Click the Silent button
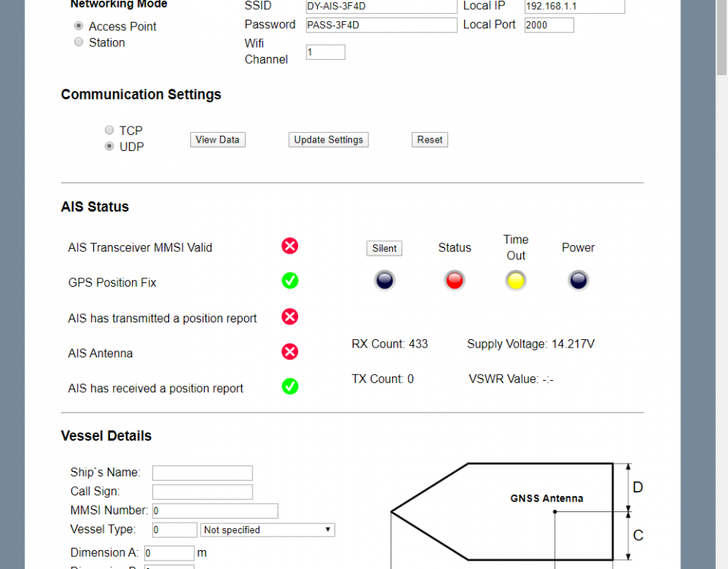The width and height of the screenshot is (728, 569). point(384,249)
